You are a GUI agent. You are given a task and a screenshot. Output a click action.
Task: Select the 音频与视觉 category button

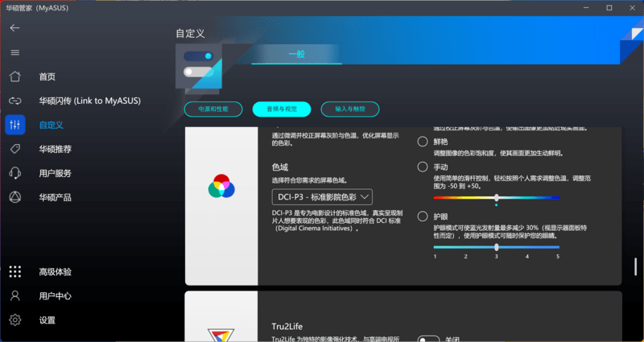282,109
